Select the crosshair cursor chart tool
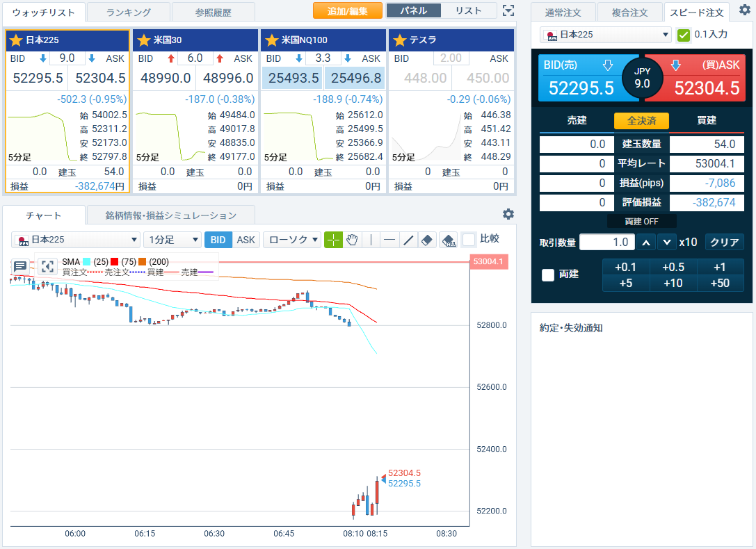Viewport: 756px width, 549px height. pyautogui.click(x=334, y=240)
